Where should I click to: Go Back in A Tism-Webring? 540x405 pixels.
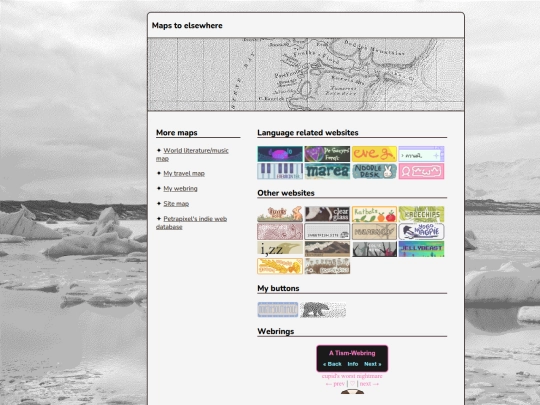(x=332, y=364)
